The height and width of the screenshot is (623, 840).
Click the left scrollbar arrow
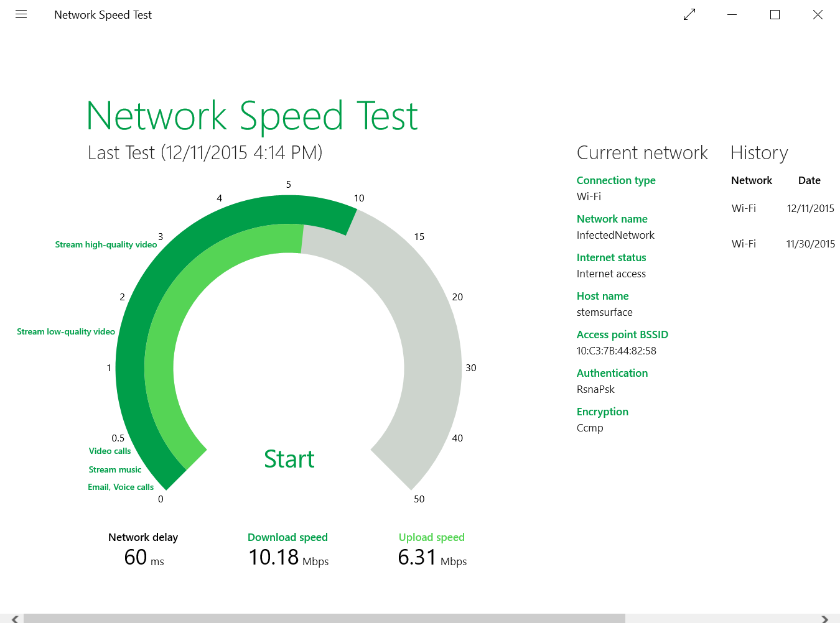pos(15,619)
